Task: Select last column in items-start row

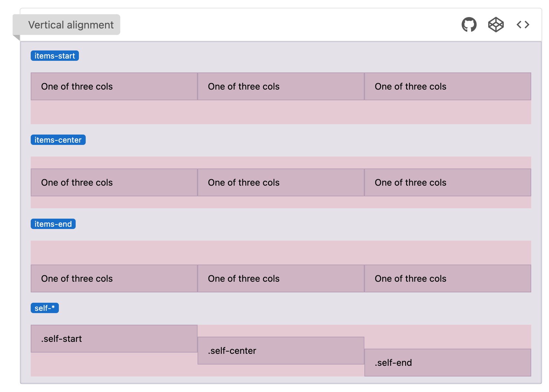Action: pyautogui.click(x=447, y=86)
